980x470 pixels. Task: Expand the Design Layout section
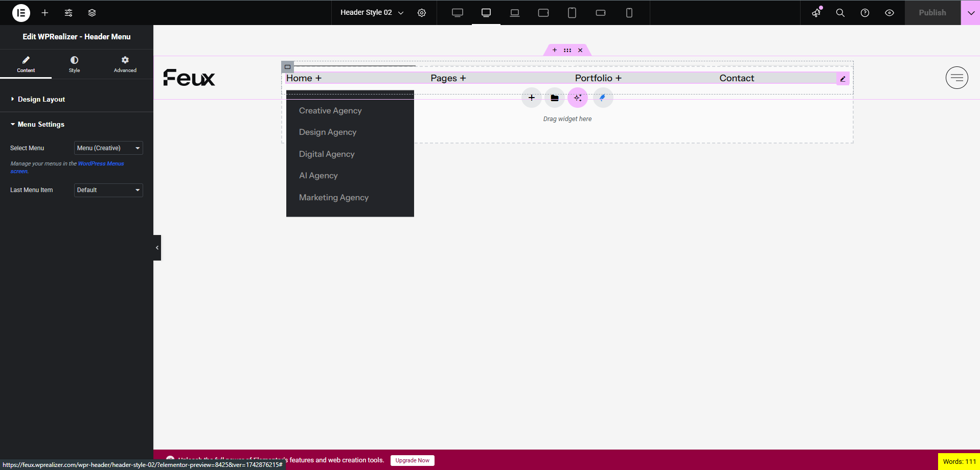41,99
